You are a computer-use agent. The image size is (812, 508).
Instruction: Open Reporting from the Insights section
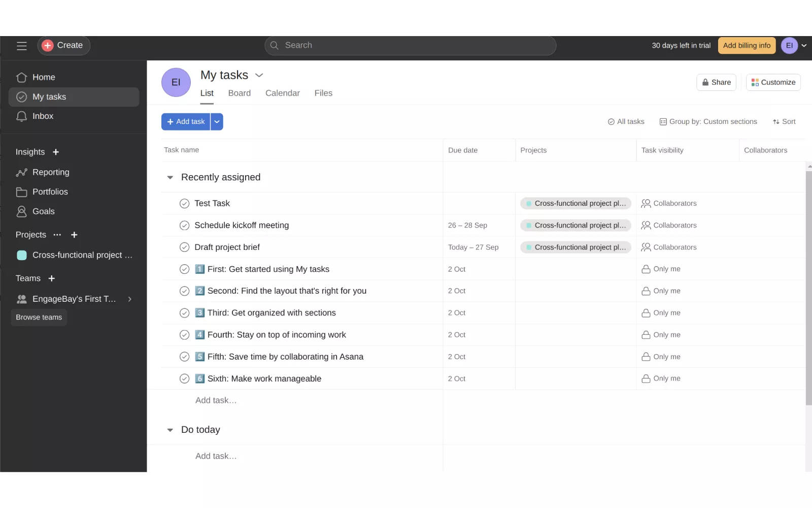pyautogui.click(x=50, y=172)
